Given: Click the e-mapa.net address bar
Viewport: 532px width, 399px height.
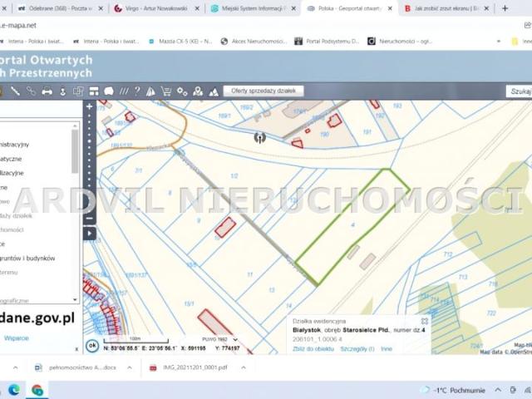Looking at the screenshot, I should pos(258,26).
